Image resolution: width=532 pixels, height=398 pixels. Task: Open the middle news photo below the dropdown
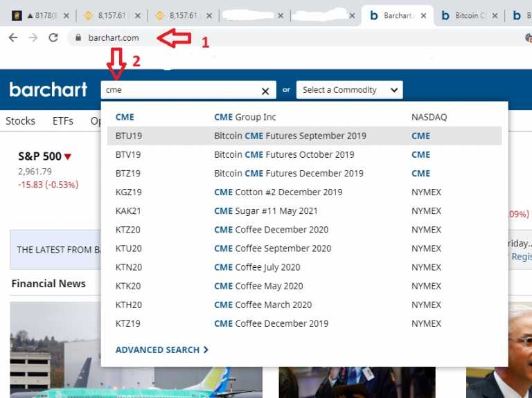(357, 382)
